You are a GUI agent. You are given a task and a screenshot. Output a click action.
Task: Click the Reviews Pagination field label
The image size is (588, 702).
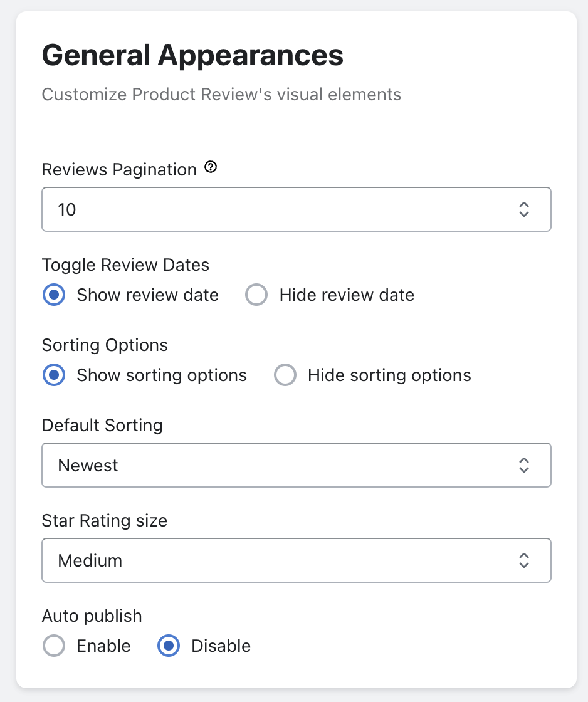(x=119, y=170)
